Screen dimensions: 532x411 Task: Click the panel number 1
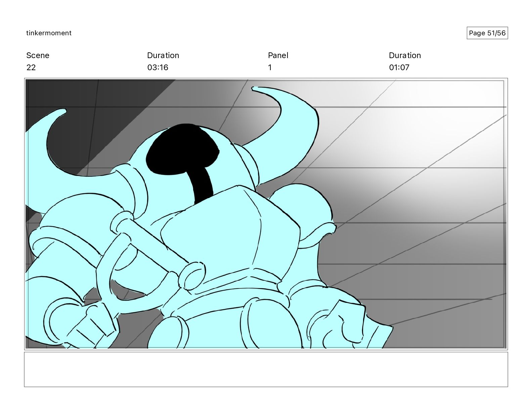(270, 67)
